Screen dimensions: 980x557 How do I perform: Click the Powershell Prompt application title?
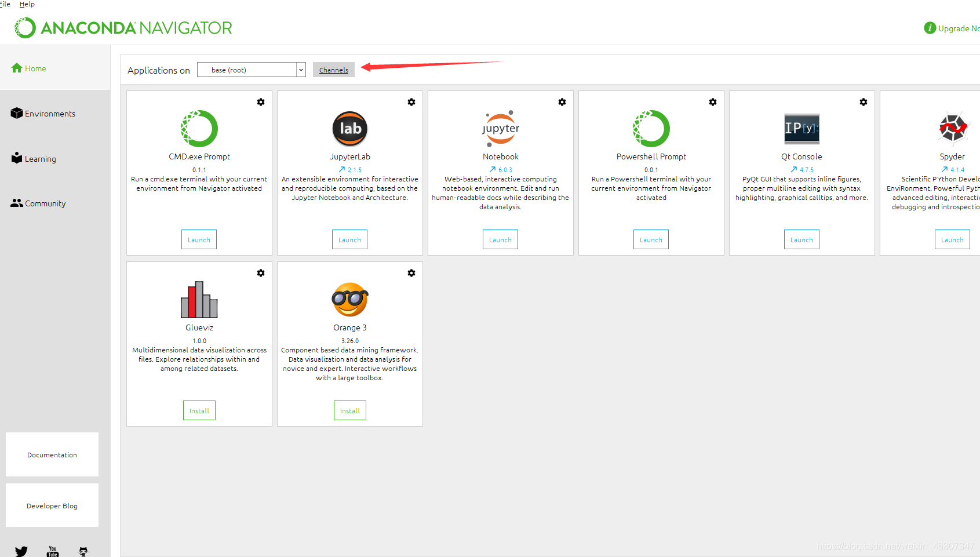tap(651, 156)
